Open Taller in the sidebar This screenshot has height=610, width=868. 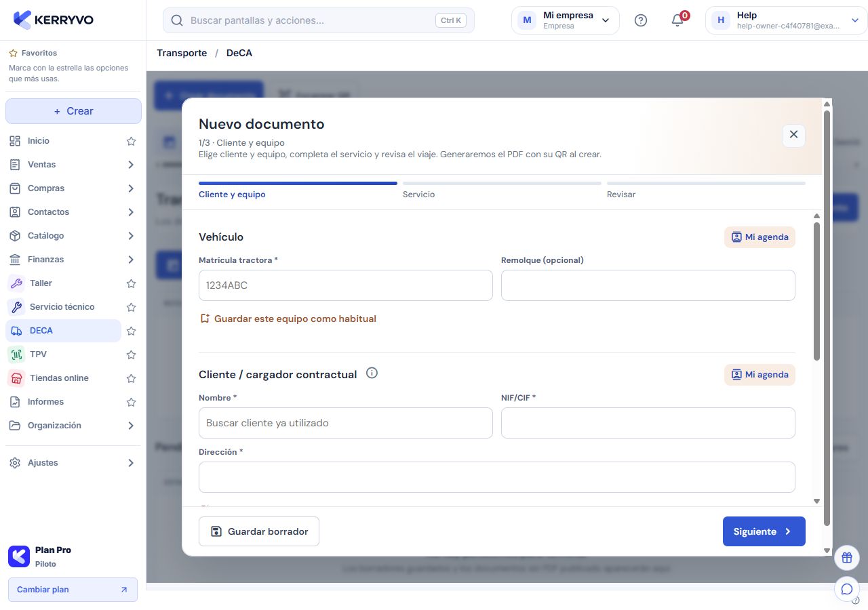64,283
